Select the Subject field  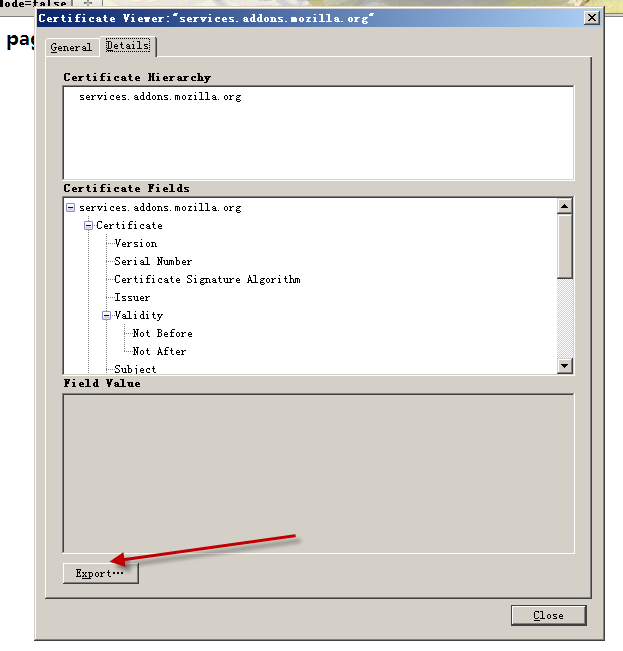click(x=135, y=369)
